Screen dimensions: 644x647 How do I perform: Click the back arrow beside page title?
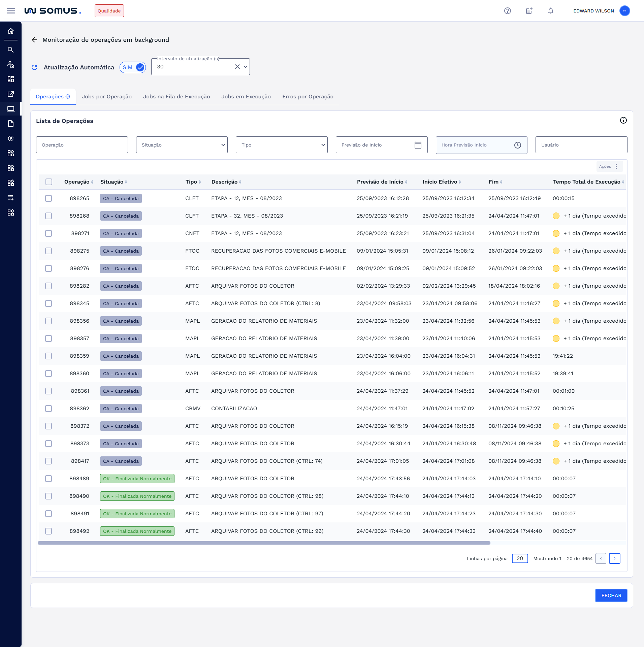point(34,40)
